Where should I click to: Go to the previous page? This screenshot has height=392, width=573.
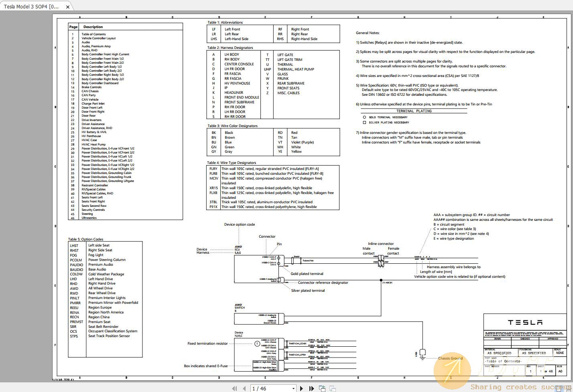click(x=244, y=388)
